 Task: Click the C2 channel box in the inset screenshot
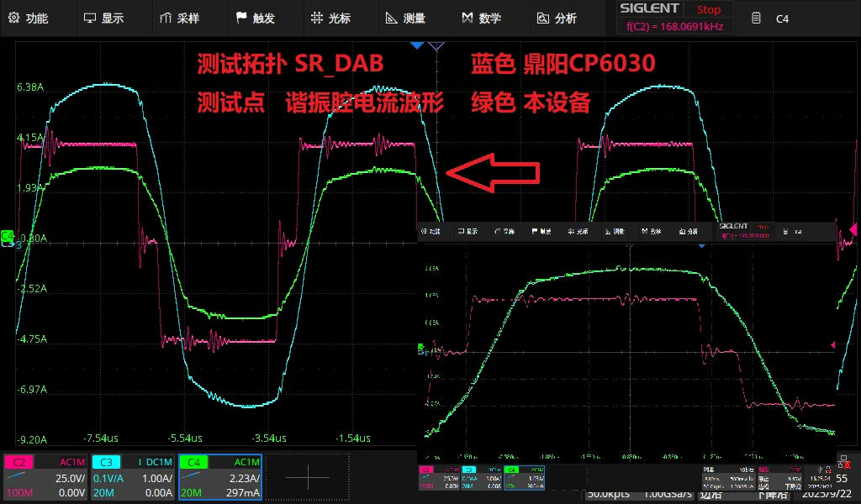click(x=440, y=478)
